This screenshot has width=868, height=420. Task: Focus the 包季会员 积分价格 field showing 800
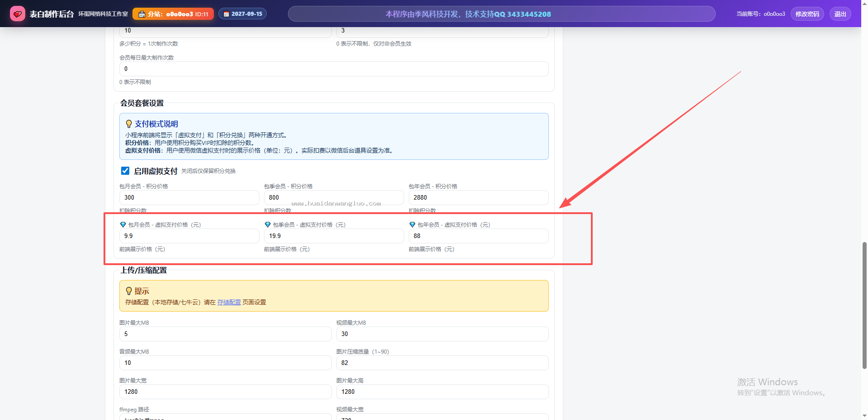(334, 197)
